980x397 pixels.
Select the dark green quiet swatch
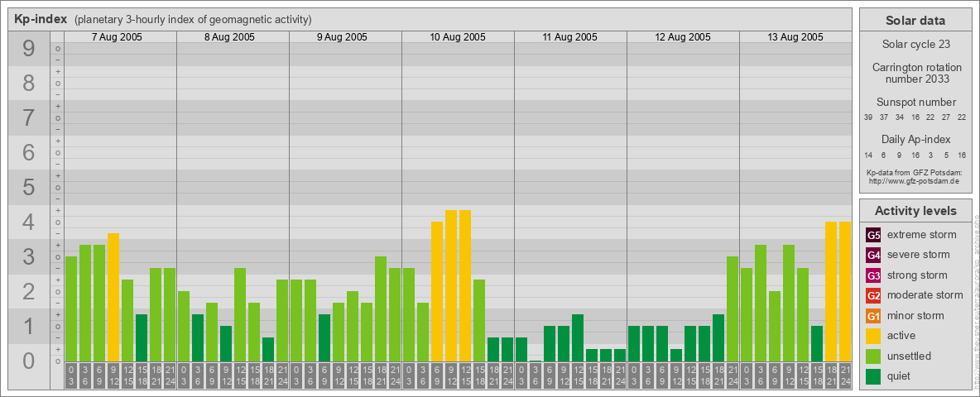click(x=873, y=376)
